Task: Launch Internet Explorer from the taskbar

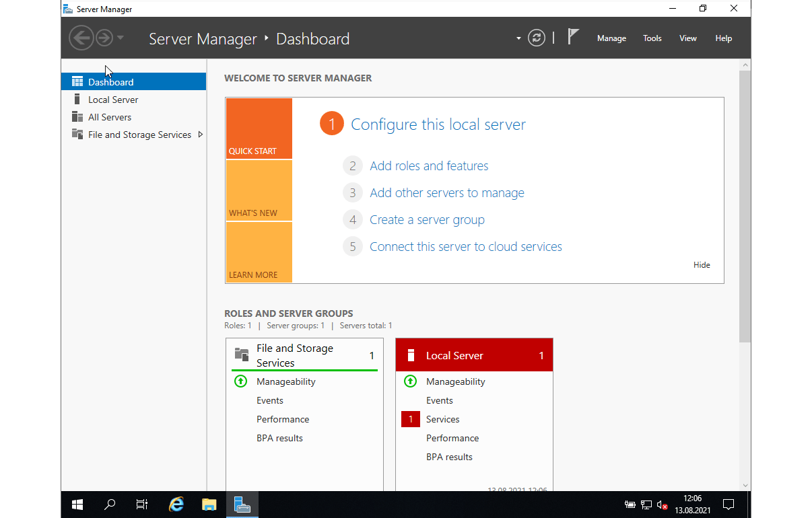Action: (x=176, y=504)
